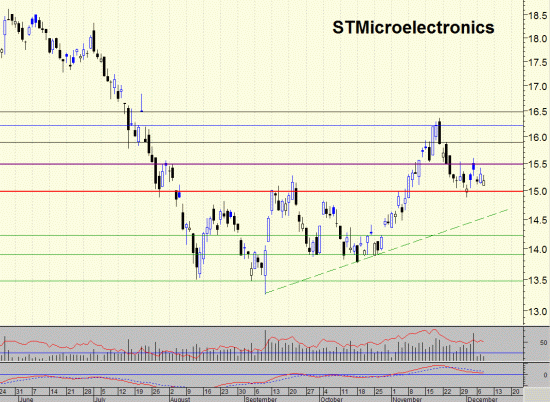550x402 pixels.
Task: Click the date label 27
Action: coord(310,391)
